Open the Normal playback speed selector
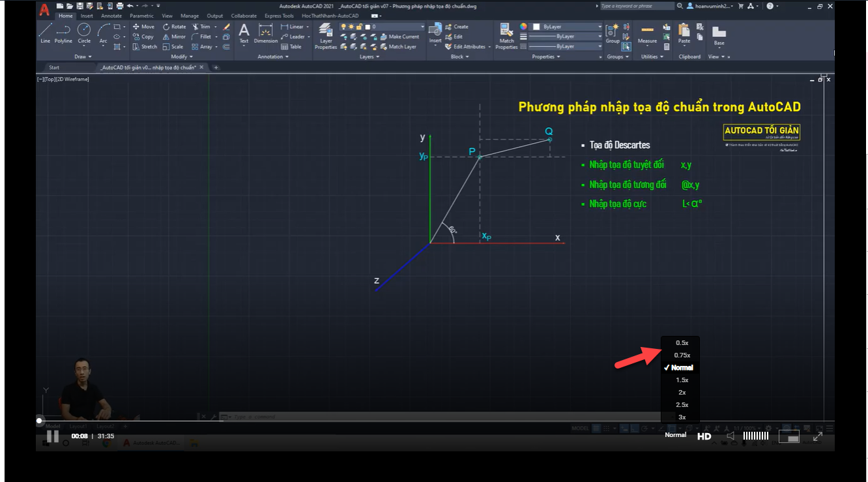Image resolution: width=868 pixels, height=482 pixels. (675, 435)
